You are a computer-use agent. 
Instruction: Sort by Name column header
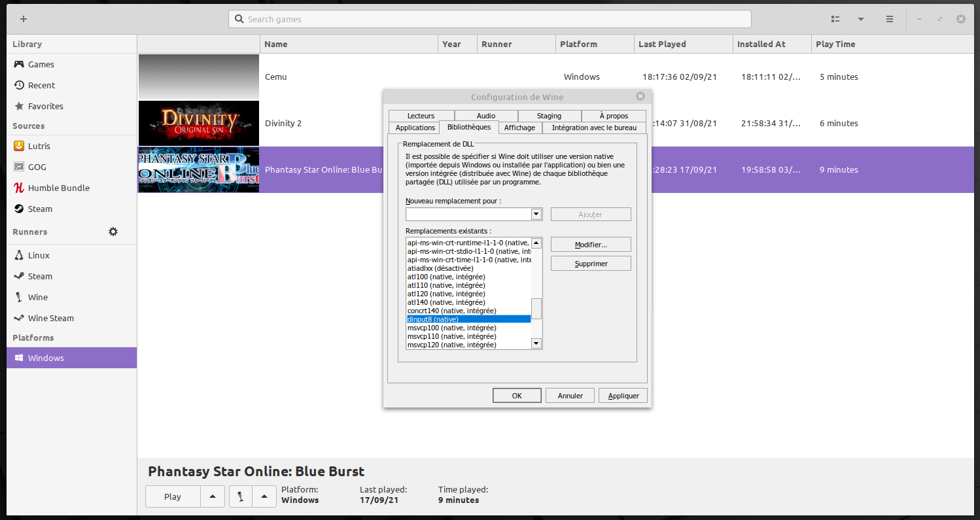point(349,44)
